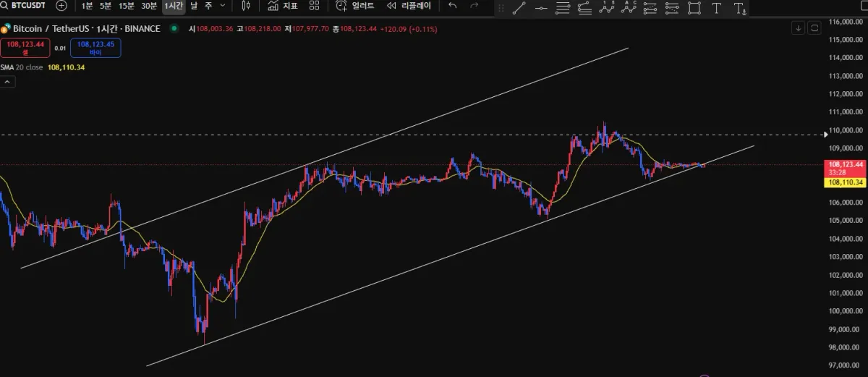This screenshot has height=377, width=868.
Task: Click the red 셀 sell button
Action: (25, 48)
